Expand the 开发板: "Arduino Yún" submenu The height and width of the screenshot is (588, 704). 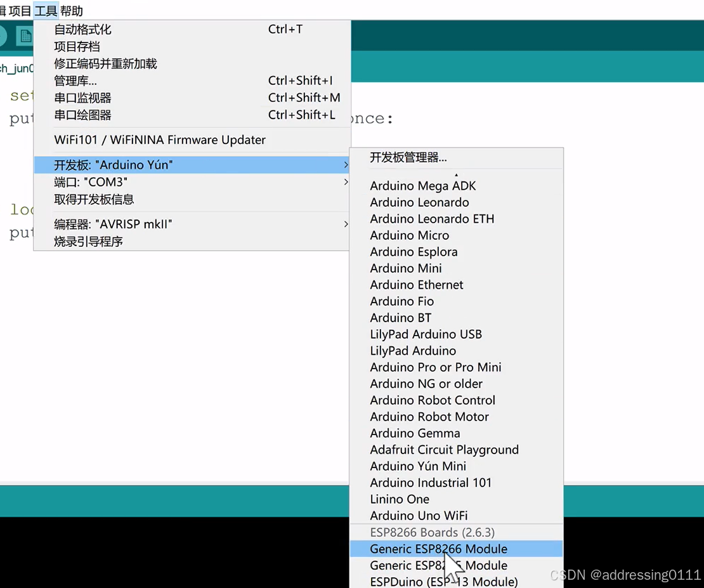coord(192,165)
